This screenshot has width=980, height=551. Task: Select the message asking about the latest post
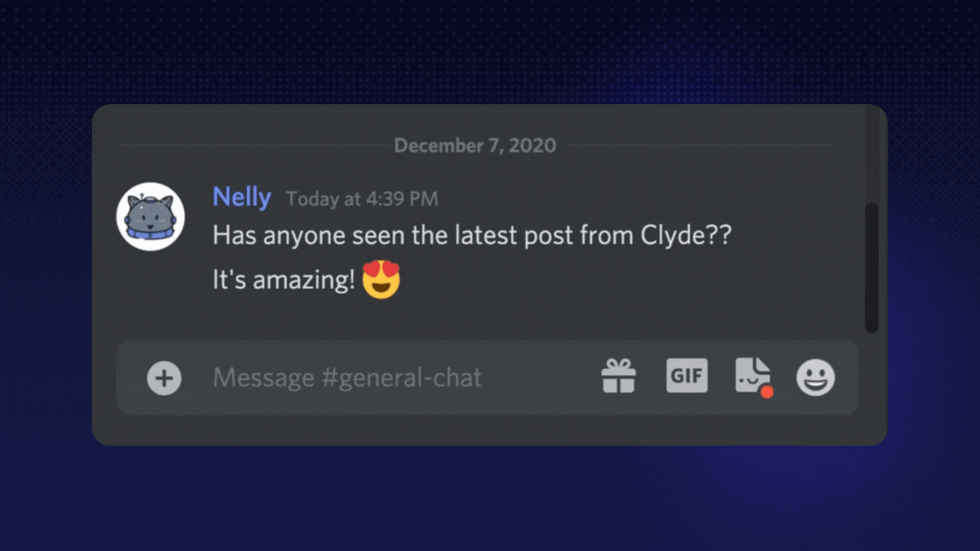point(472,235)
